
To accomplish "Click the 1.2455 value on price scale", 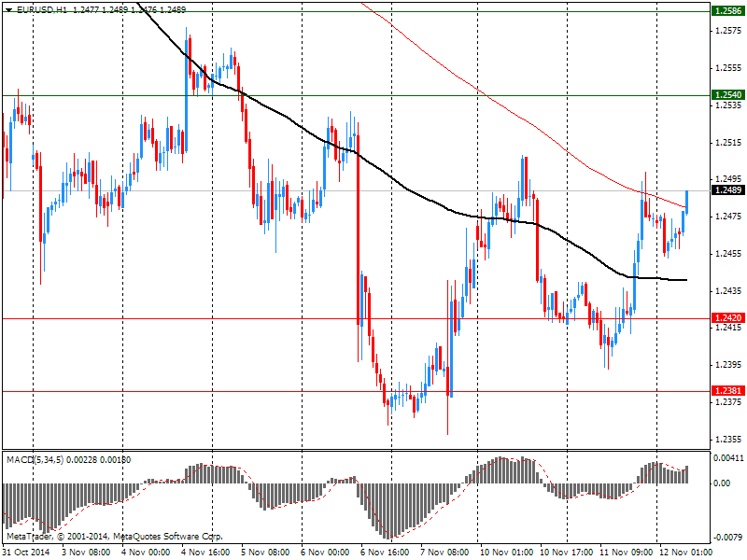I will coord(728,253).
